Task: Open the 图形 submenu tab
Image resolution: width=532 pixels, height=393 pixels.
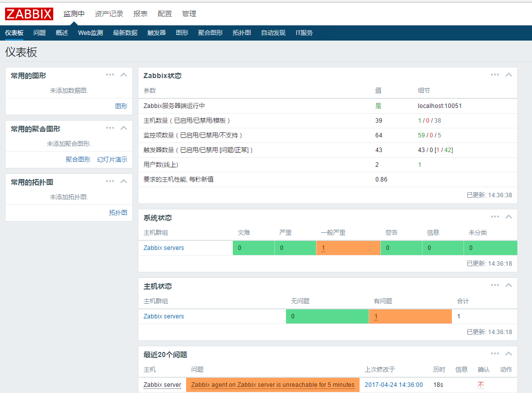Action: (182, 33)
